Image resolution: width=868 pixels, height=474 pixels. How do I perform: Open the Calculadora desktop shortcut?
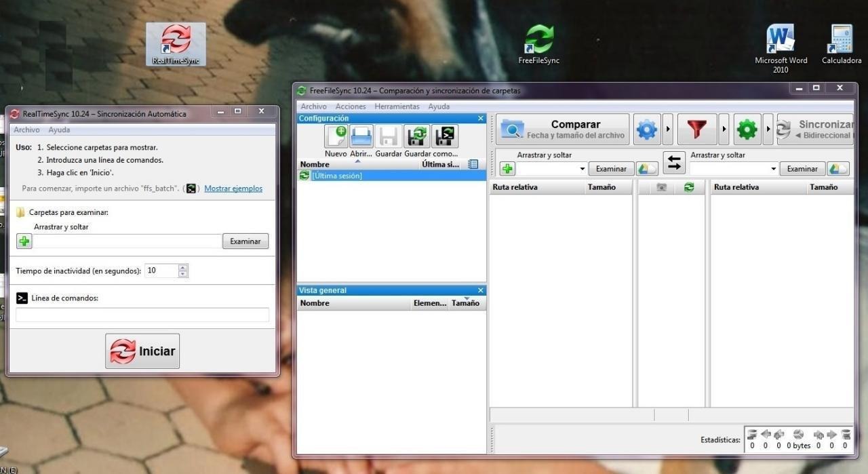842,44
